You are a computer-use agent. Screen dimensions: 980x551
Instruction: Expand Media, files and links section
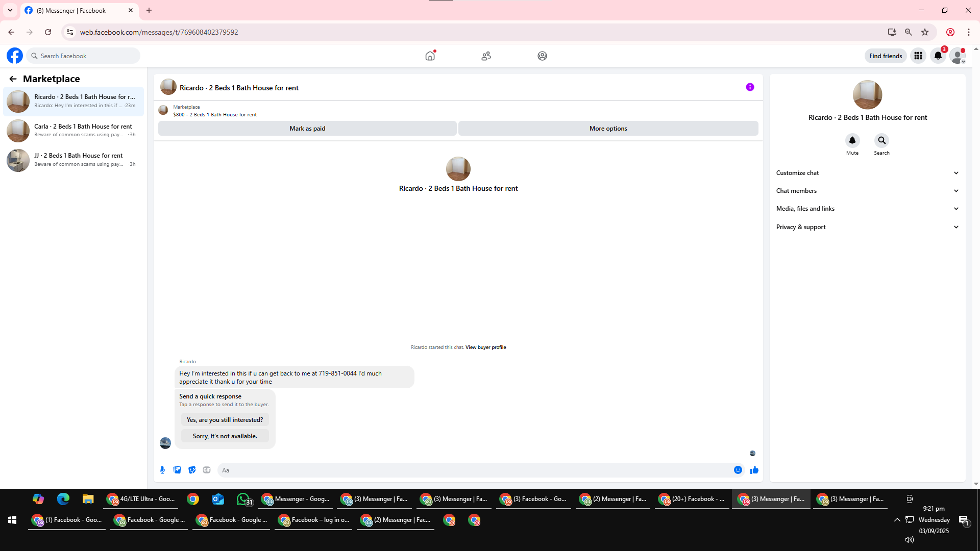pyautogui.click(x=867, y=209)
